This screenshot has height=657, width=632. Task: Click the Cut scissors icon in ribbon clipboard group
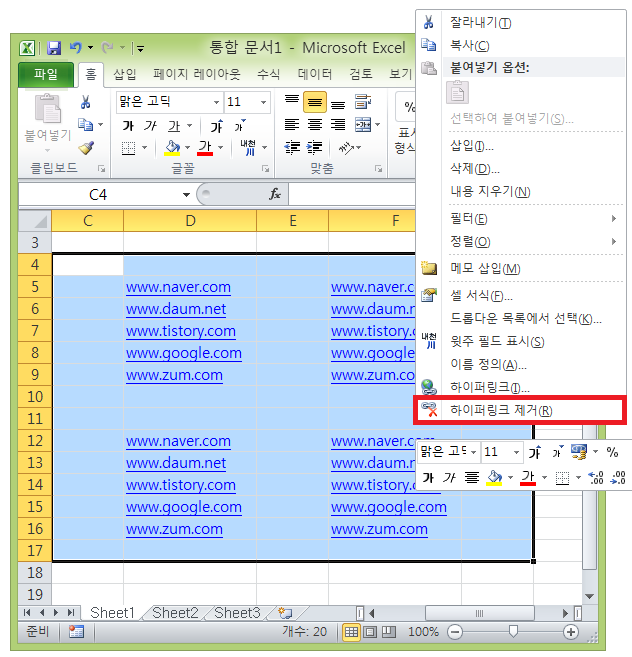point(85,102)
